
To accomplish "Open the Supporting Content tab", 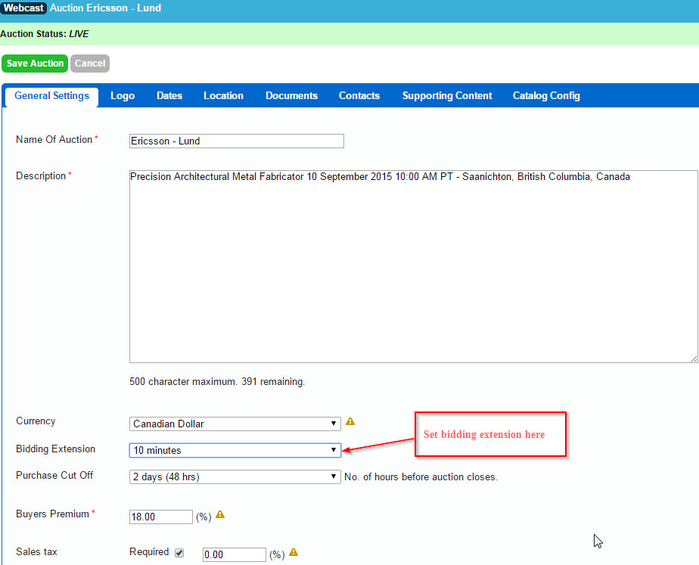I will pos(447,96).
